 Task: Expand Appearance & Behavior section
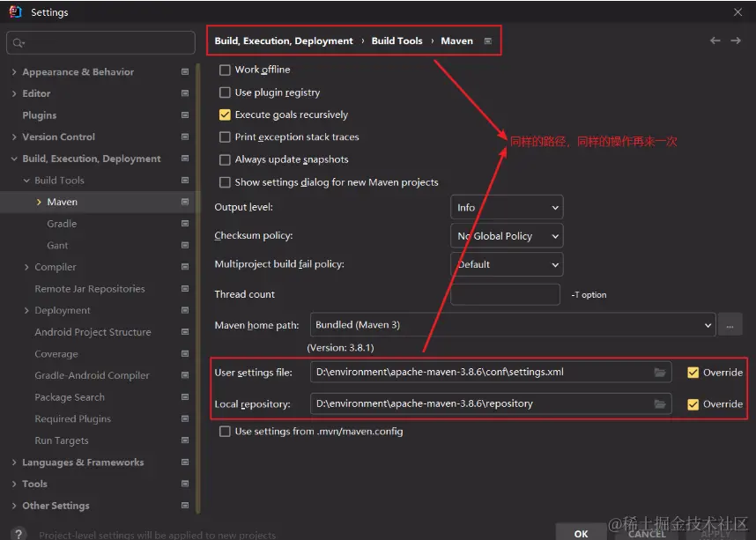(14, 72)
